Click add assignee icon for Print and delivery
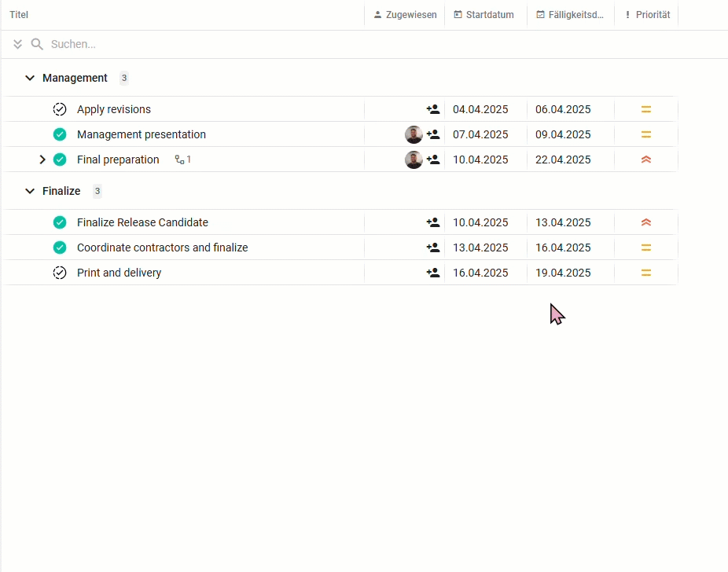This screenshot has height=572, width=728. coord(432,273)
